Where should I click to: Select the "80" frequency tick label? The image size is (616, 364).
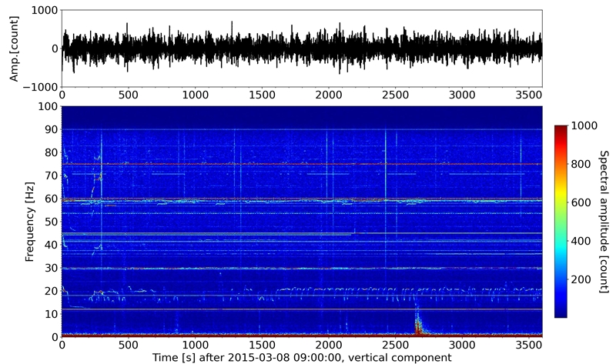pos(51,152)
